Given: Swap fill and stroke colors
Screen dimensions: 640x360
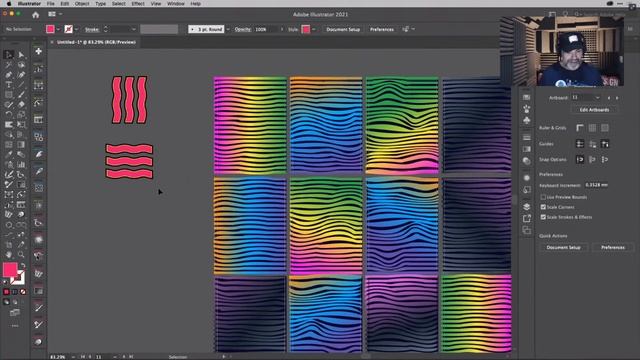Looking at the screenshot, I should pos(23,265).
